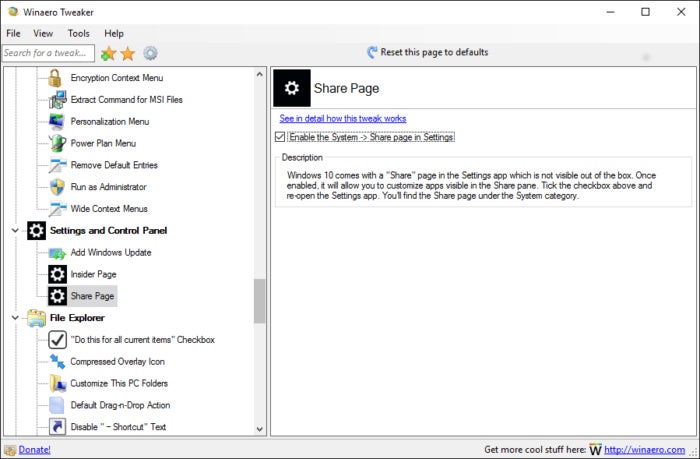
Task: Select Wide Context Menus entry
Action: (x=109, y=209)
